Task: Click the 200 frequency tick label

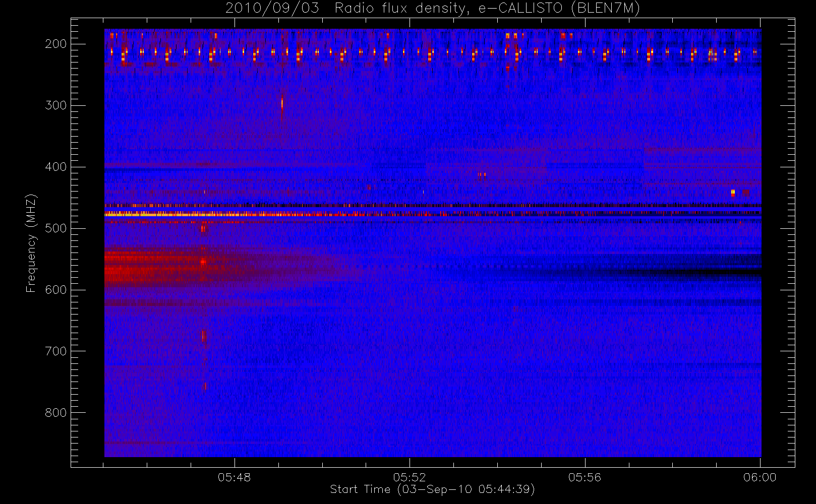Action: tap(56, 44)
